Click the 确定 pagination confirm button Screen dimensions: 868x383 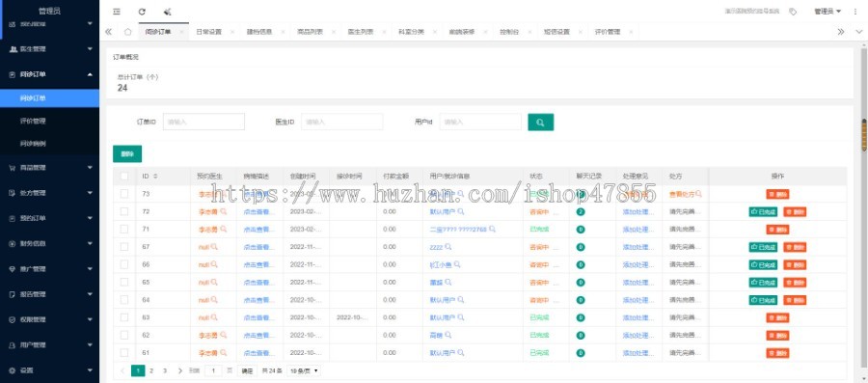point(247,370)
